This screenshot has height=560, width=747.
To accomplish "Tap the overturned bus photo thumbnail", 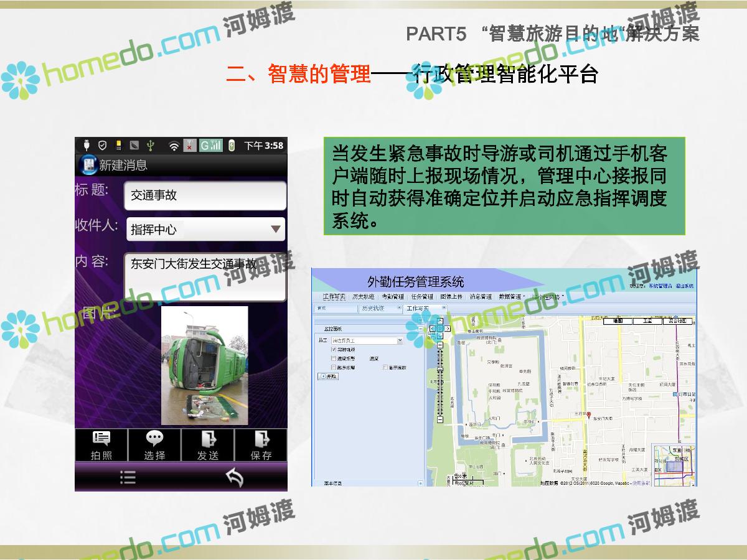I will click(x=204, y=365).
